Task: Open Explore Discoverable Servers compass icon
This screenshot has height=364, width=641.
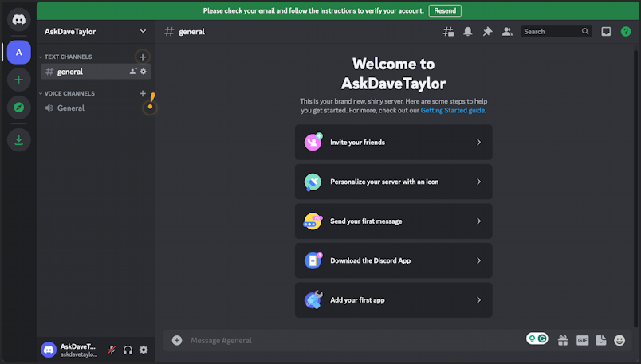Action: coord(19,108)
